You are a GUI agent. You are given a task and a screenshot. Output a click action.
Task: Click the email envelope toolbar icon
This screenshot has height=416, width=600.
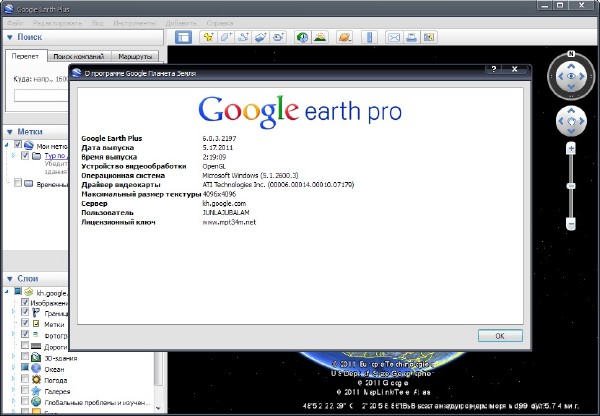pos(392,37)
